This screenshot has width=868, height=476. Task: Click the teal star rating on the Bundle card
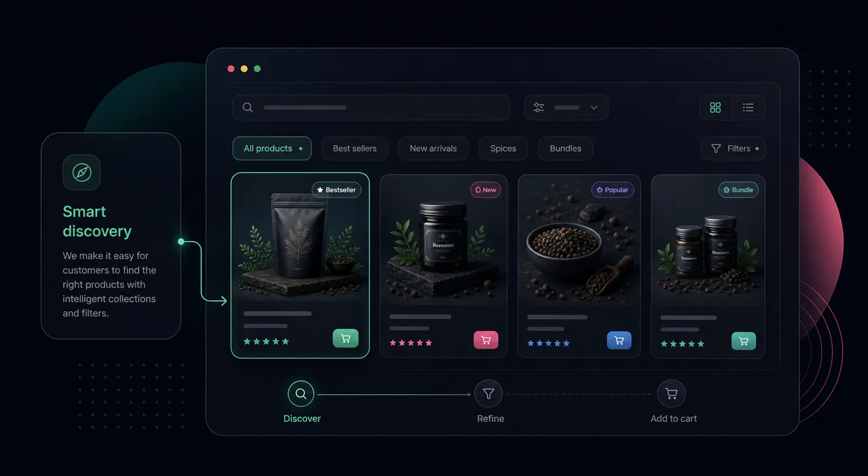[x=682, y=344]
